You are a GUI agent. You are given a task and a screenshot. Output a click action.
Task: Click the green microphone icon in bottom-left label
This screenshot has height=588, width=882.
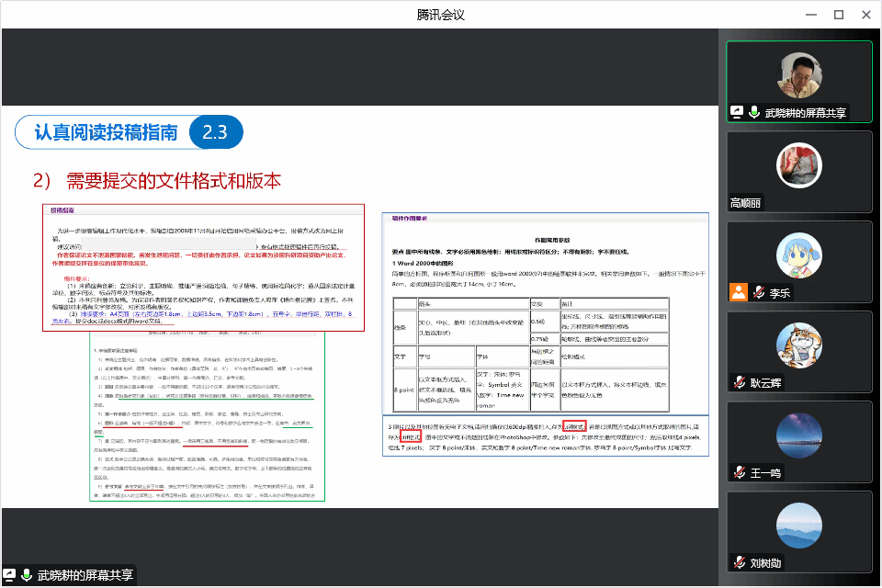[x=27, y=576]
